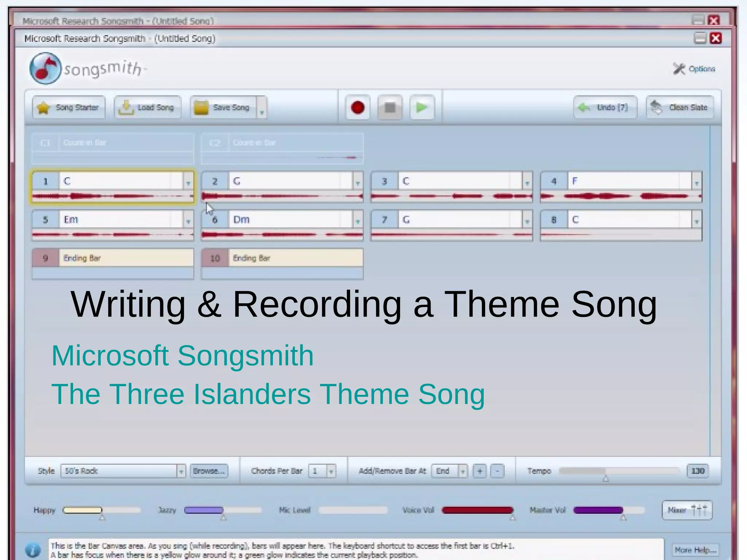The image size is (747, 560).
Task: Click the minus button to remove bar
Action: click(x=497, y=471)
